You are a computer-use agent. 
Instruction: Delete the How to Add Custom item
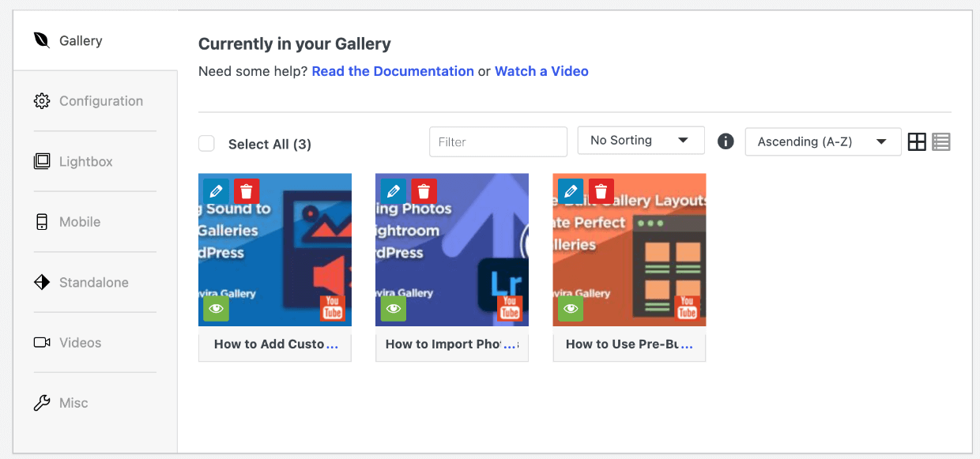[247, 191]
